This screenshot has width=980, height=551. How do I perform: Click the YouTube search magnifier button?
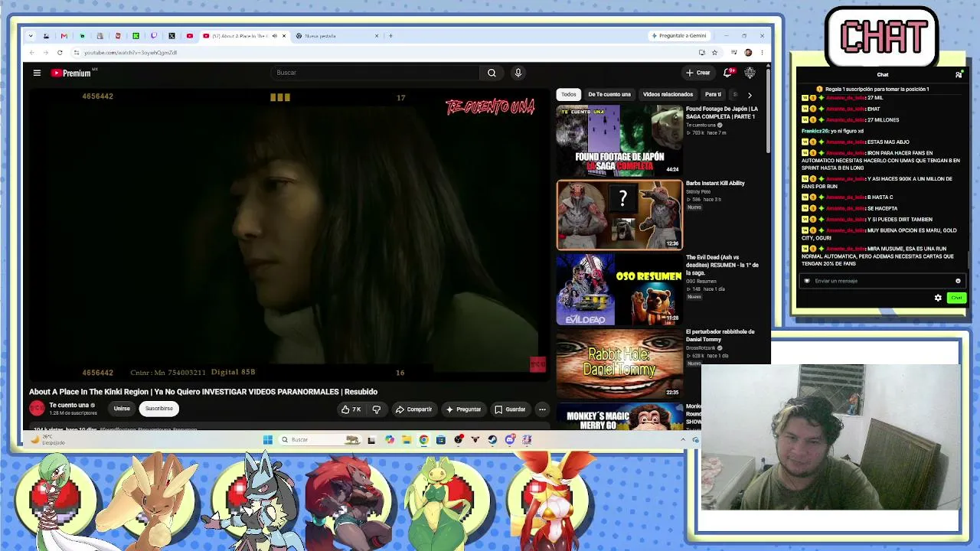click(x=492, y=73)
